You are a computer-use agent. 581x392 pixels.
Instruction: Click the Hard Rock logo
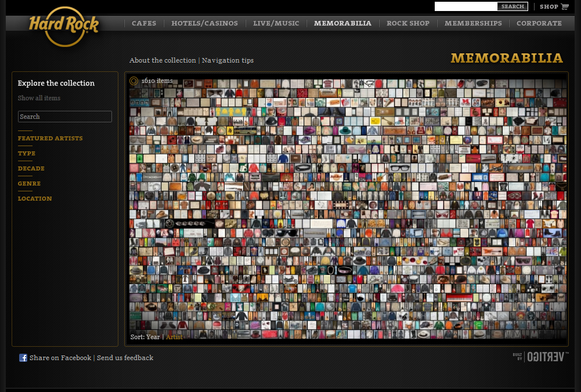coord(63,27)
